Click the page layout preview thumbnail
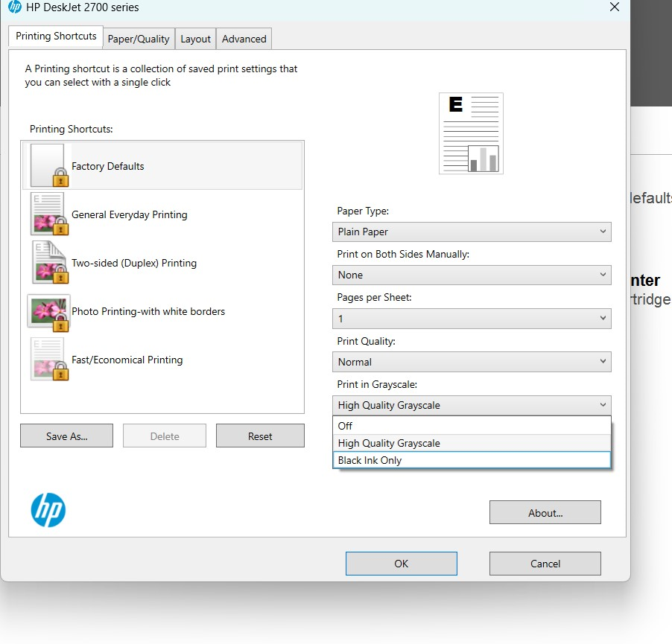Image resolution: width=672 pixels, height=644 pixels. (x=471, y=133)
